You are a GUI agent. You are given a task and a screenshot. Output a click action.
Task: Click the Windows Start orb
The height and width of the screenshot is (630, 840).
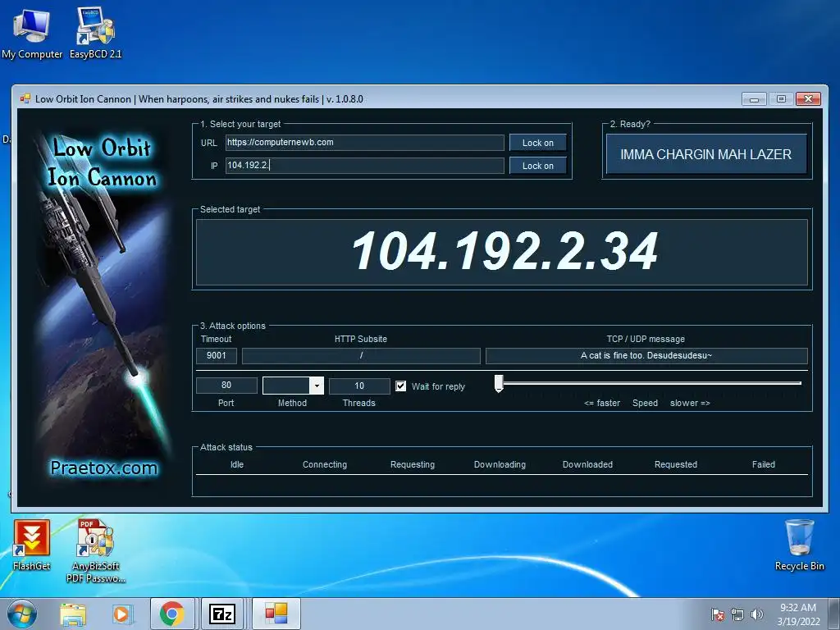[x=22, y=614]
